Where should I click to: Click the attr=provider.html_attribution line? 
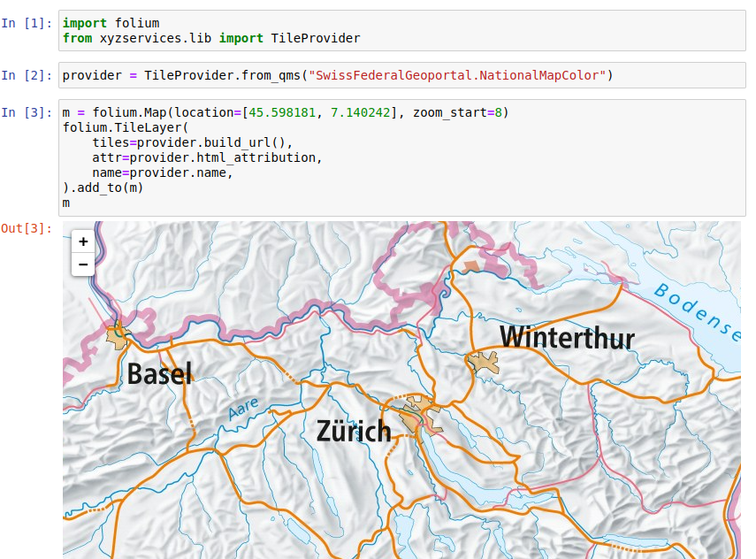(x=207, y=157)
